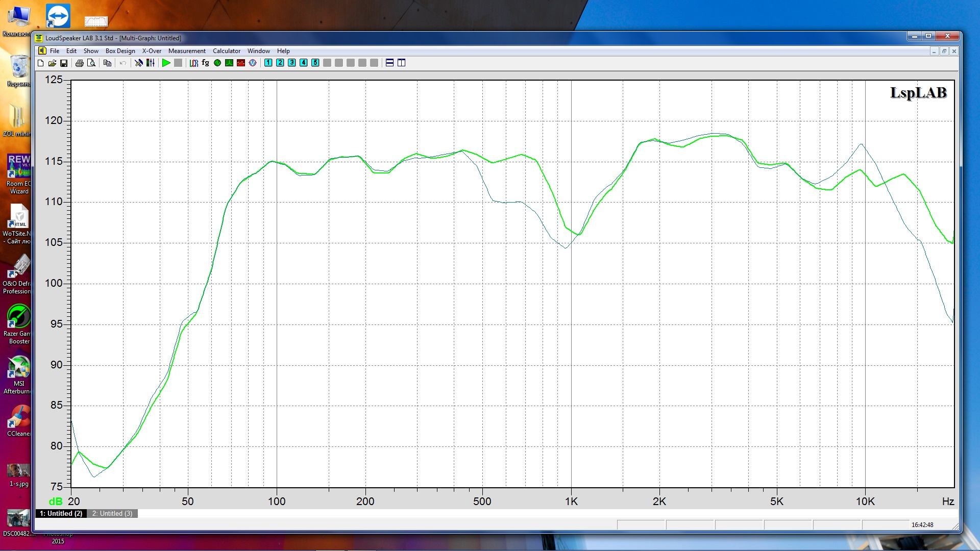
Task: Open the Measurement menu
Action: [x=187, y=51]
